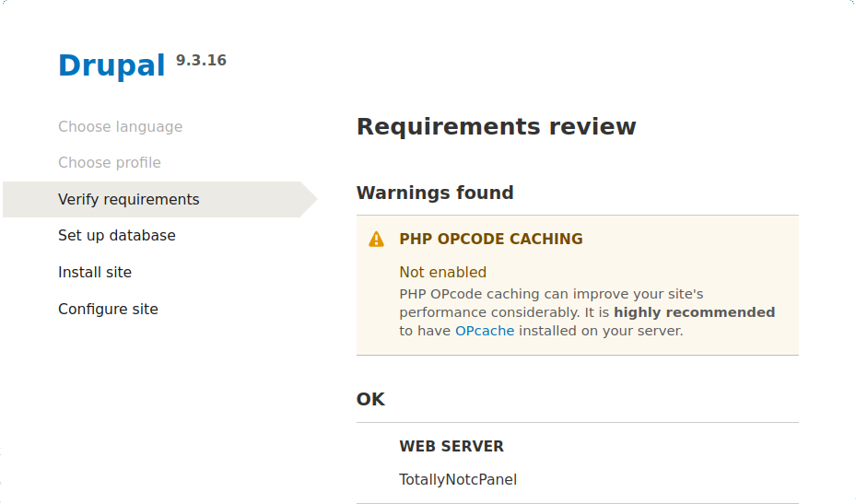Viewport: 856px width, 504px height.
Task: Click the PHP OPCODE CACHING title
Action: coord(490,240)
